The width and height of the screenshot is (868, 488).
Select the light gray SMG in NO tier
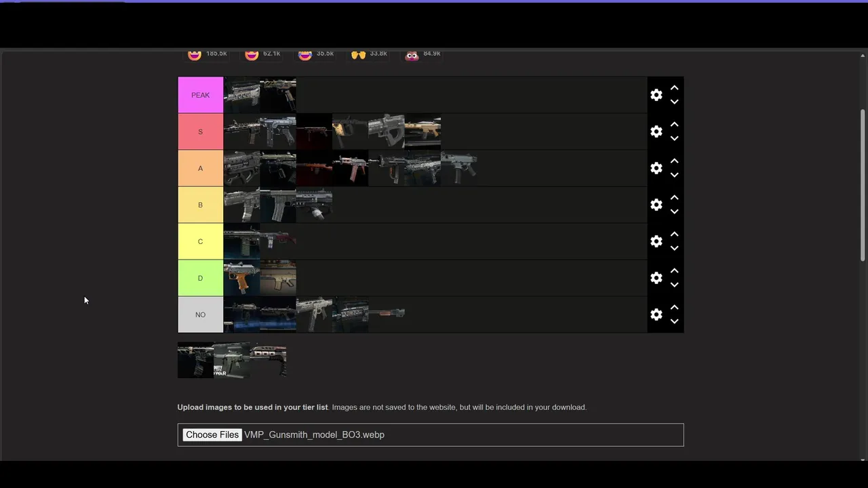click(314, 314)
